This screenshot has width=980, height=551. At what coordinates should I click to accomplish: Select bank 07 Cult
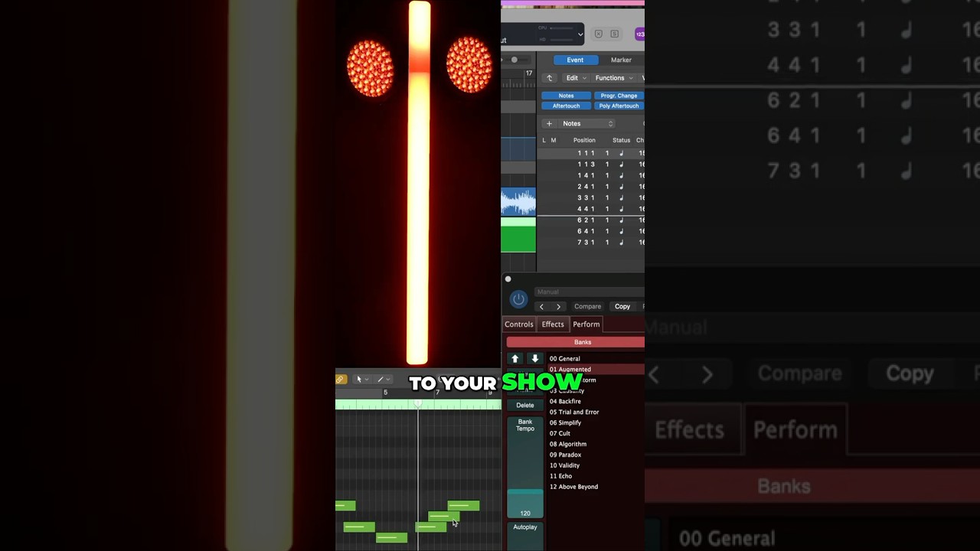coord(595,434)
